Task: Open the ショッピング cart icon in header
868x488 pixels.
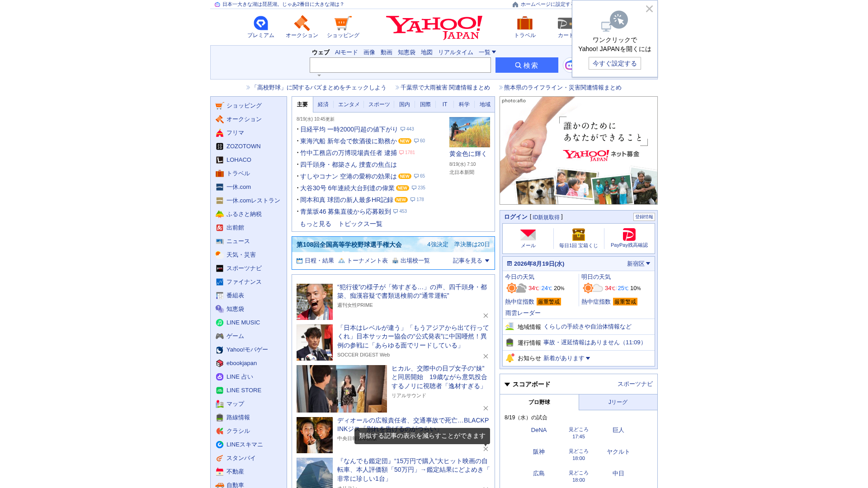Action: [343, 23]
